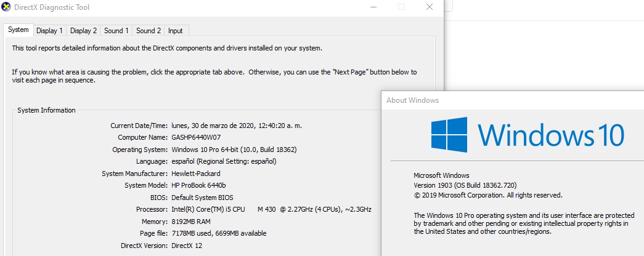Screen dimensions: 644x256
Task: Open the Display 2 tab
Action: tap(83, 30)
